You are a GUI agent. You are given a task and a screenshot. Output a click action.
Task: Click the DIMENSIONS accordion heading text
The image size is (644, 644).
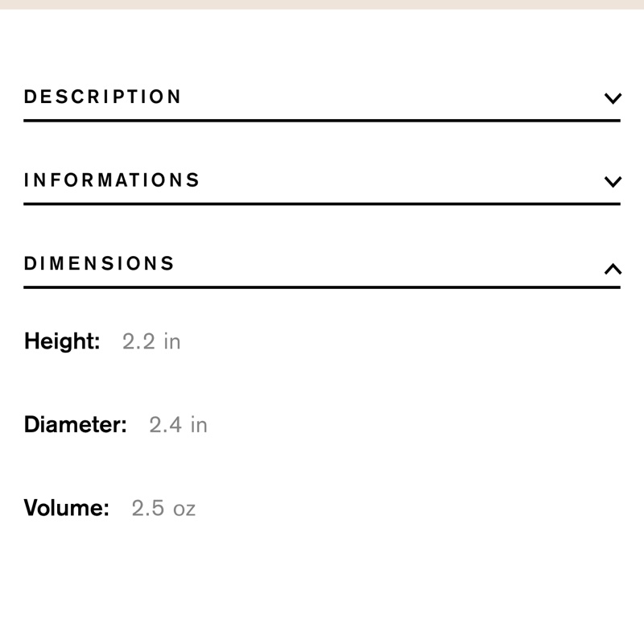click(100, 264)
